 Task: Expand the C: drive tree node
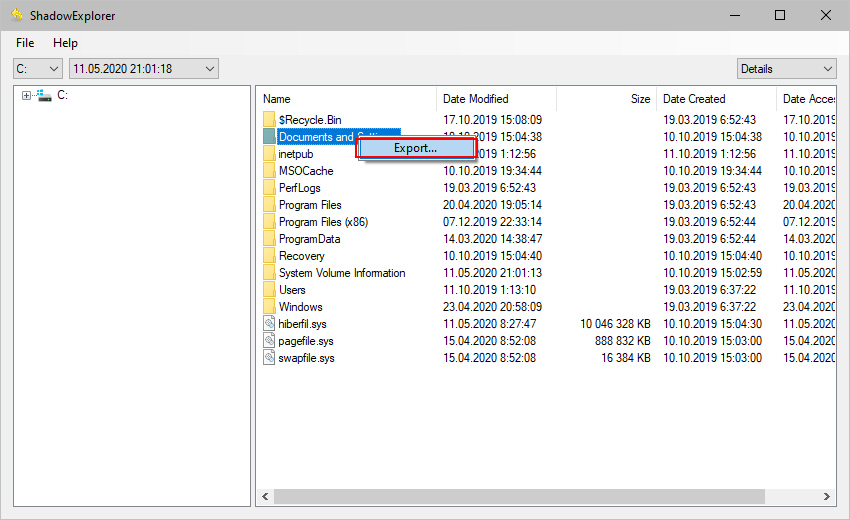tap(25, 96)
